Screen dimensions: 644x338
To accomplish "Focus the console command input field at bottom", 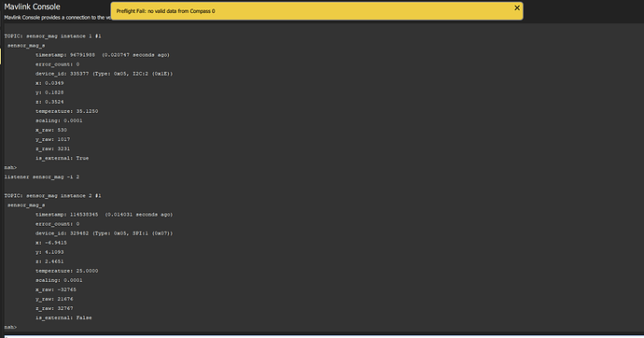I will tap(322, 336).
